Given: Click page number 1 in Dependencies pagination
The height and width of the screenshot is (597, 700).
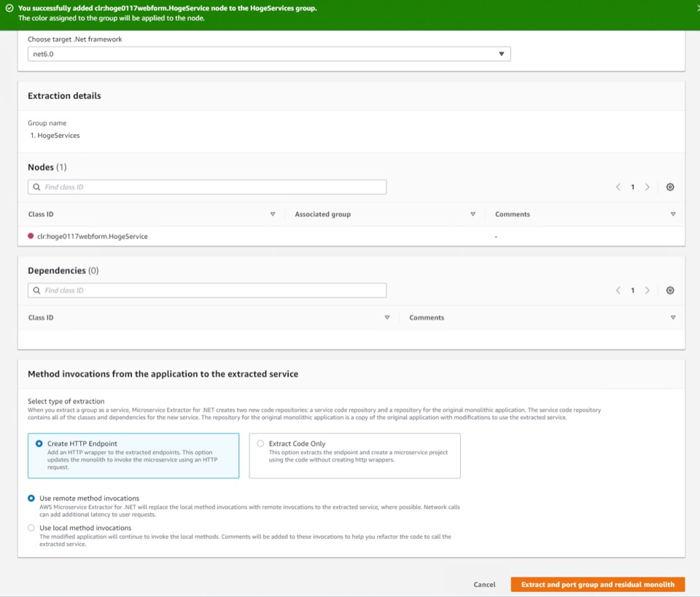Looking at the screenshot, I should pyautogui.click(x=633, y=290).
